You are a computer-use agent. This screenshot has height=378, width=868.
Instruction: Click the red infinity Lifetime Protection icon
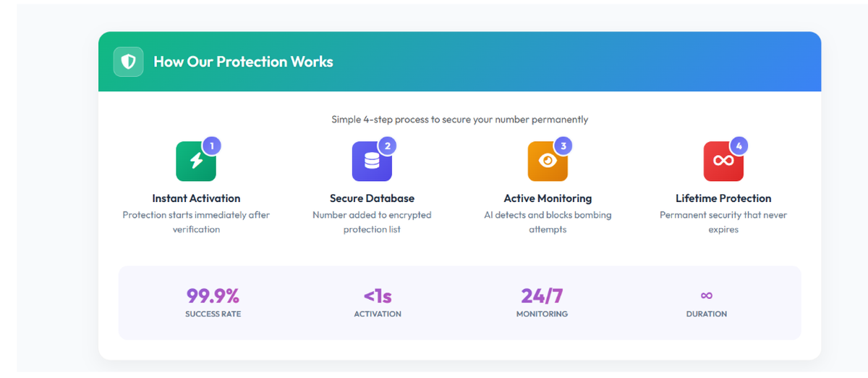[x=723, y=161]
